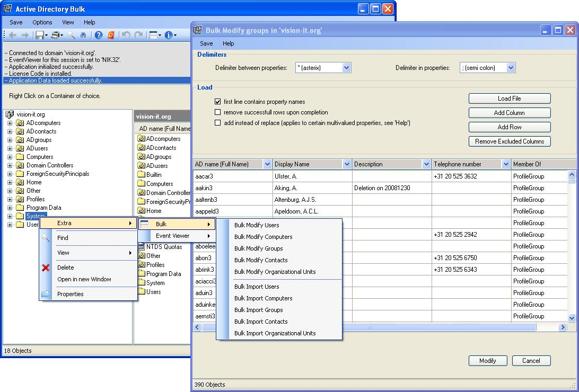Open 'Delimiter in properties' dropdown
The height and width of the screenshot is (392, 579).
click(x=511, y=67)
